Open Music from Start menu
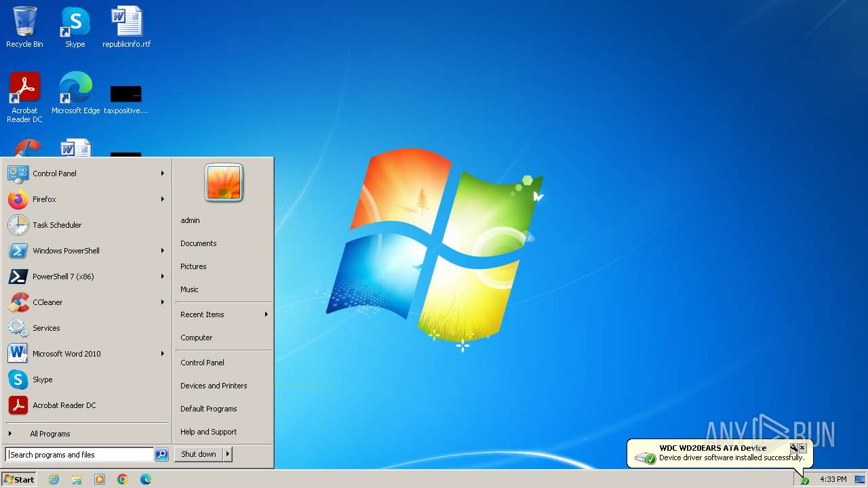The image size is (868, 488). tap(224, 289)
